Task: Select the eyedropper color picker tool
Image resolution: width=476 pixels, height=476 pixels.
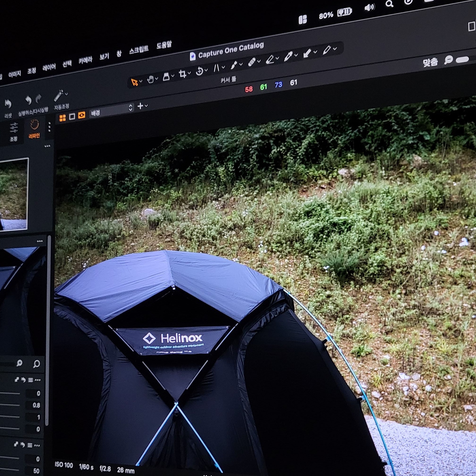Action: click(x=288, y=56)
